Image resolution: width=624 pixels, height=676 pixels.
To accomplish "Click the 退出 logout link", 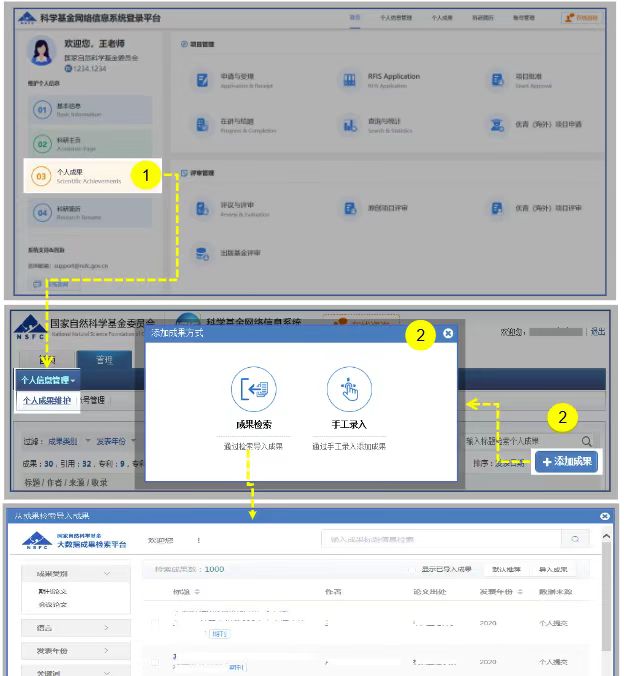I will tap(598, 332).
